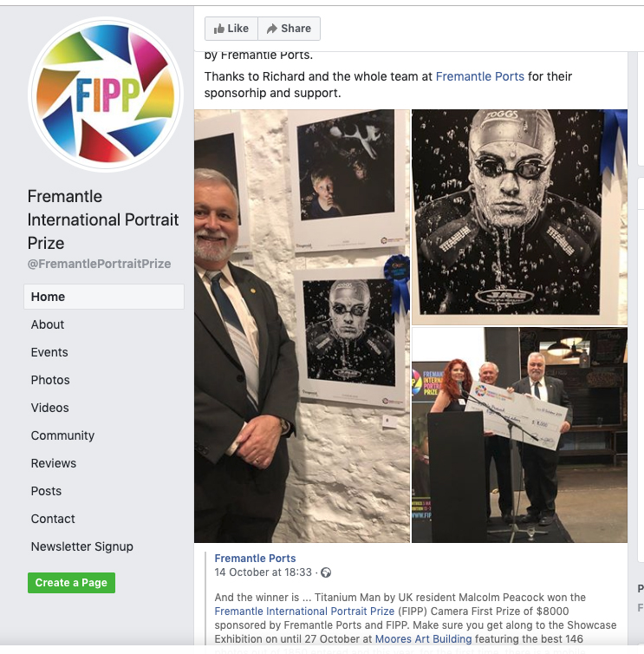Viewport: 644px width, 654px height.
Task: Open the large swimmer portrait photo
Action: tap(519, 218)
